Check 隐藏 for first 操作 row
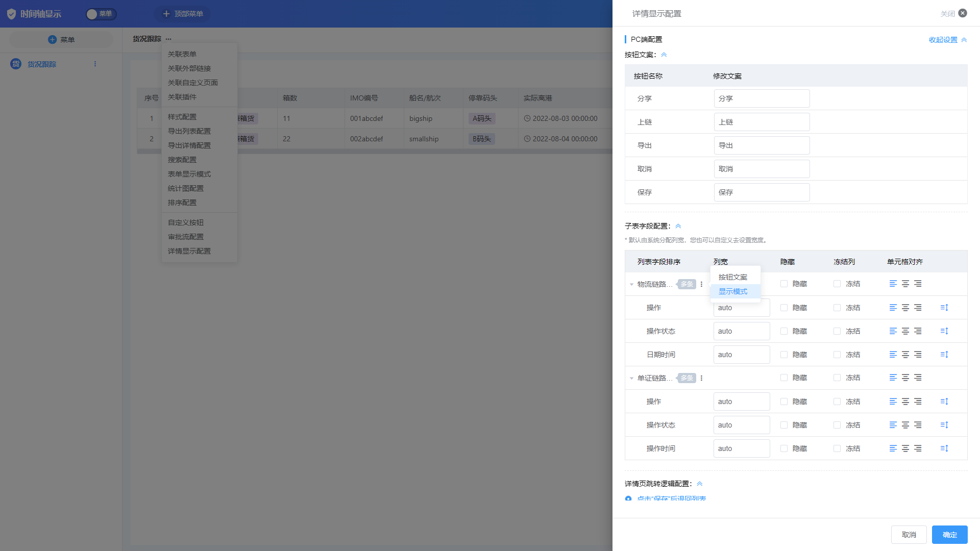 coord(784,308)
